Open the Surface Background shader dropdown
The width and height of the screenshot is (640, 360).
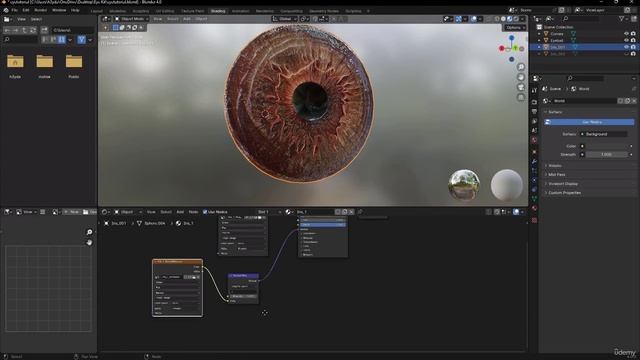[x=604, y=134]
